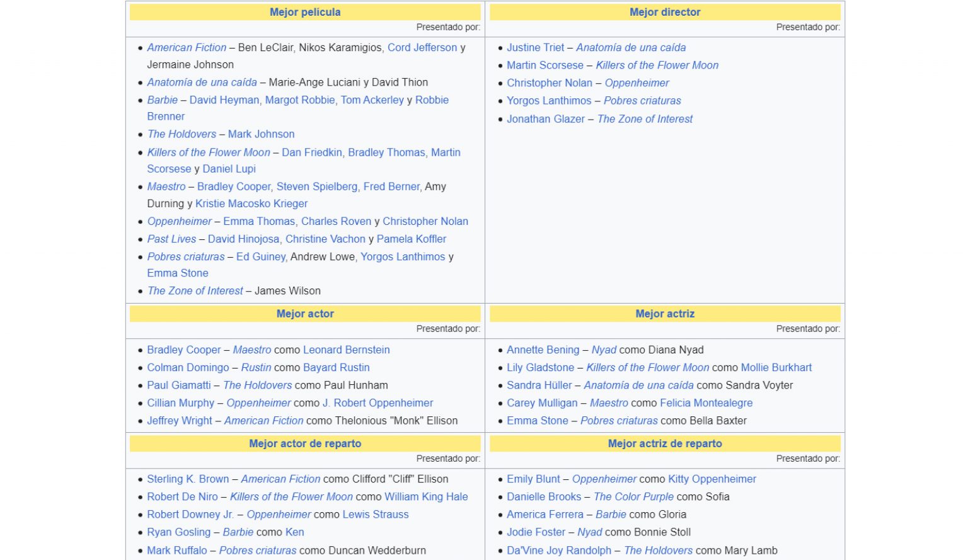
Task: Open the Mejor actor de reparto heading
Action: [x=305, y=443]
